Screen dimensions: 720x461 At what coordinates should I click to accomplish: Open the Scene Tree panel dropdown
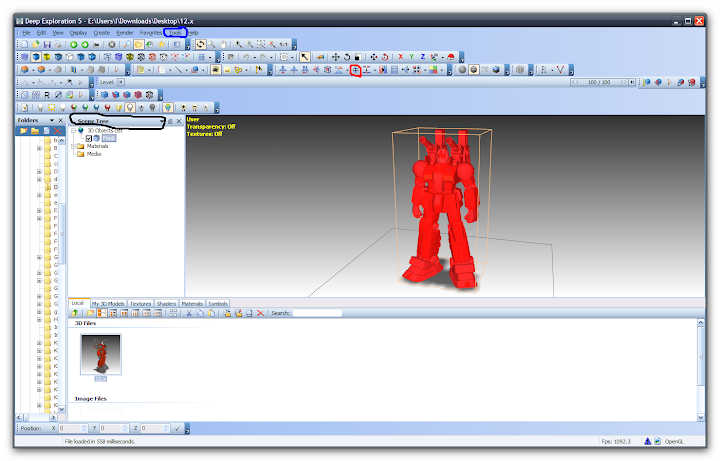[x=162, y=121]
